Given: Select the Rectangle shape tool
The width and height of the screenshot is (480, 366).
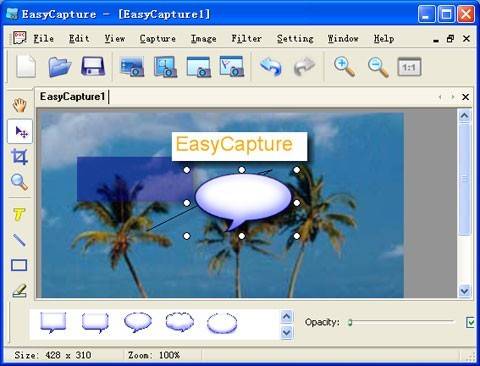Looking at the screenshot, I should point(19,265).
